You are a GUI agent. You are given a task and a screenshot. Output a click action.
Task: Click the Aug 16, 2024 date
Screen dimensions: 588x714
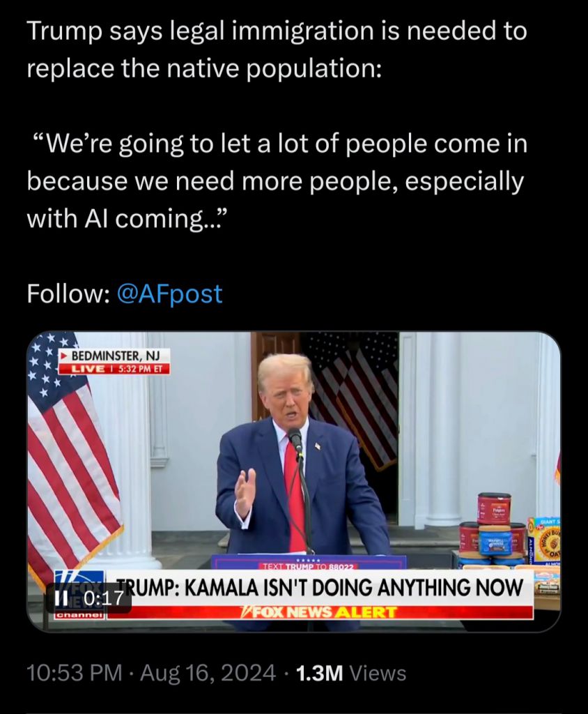coord(208,674)
